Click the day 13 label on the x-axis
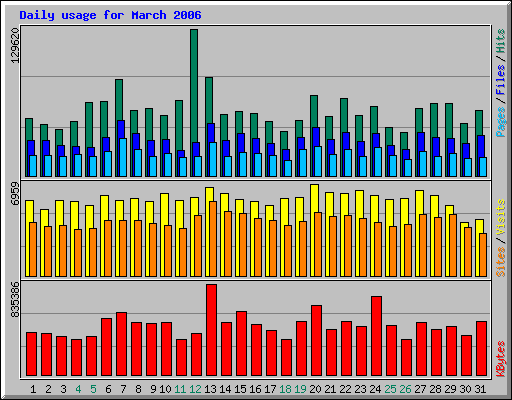The height and width of the screenshot is (400, 512). pyautogui.click(x=210, y=389)
